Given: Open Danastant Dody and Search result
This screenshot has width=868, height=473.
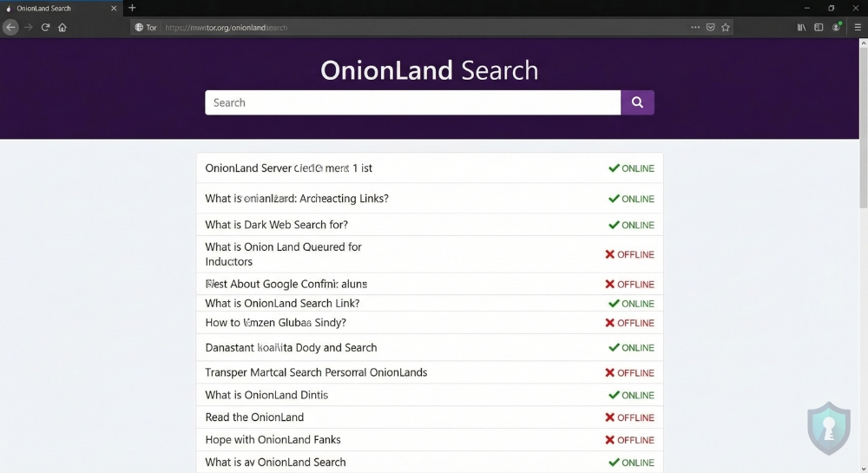Looking at the screenshot, I should 291,347.
